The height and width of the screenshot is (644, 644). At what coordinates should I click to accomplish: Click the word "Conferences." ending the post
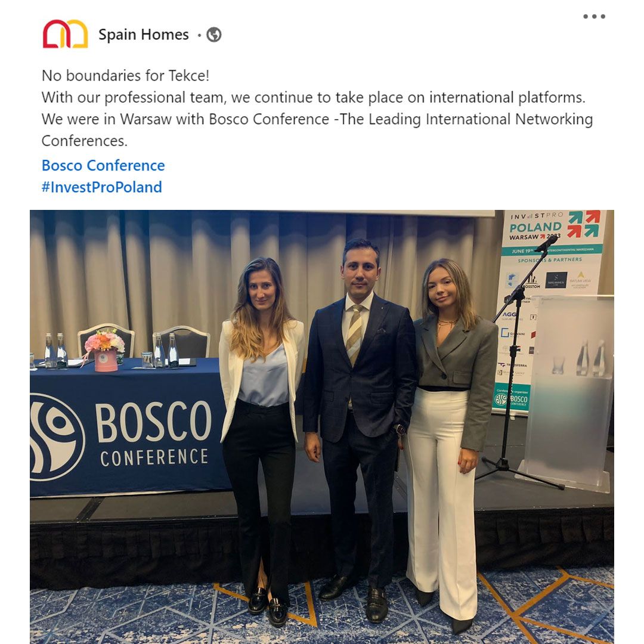pyautogui.click(x=85, y=141)
